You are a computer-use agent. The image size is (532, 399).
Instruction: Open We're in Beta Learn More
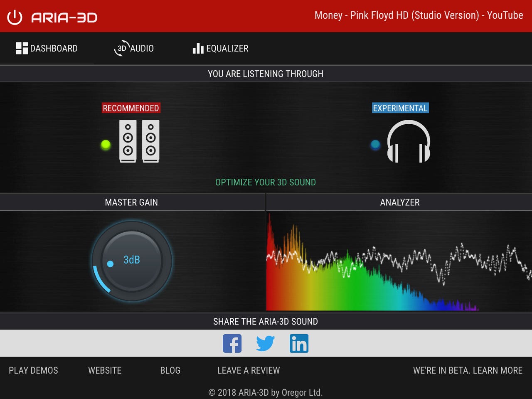click(x=468, y=370)
